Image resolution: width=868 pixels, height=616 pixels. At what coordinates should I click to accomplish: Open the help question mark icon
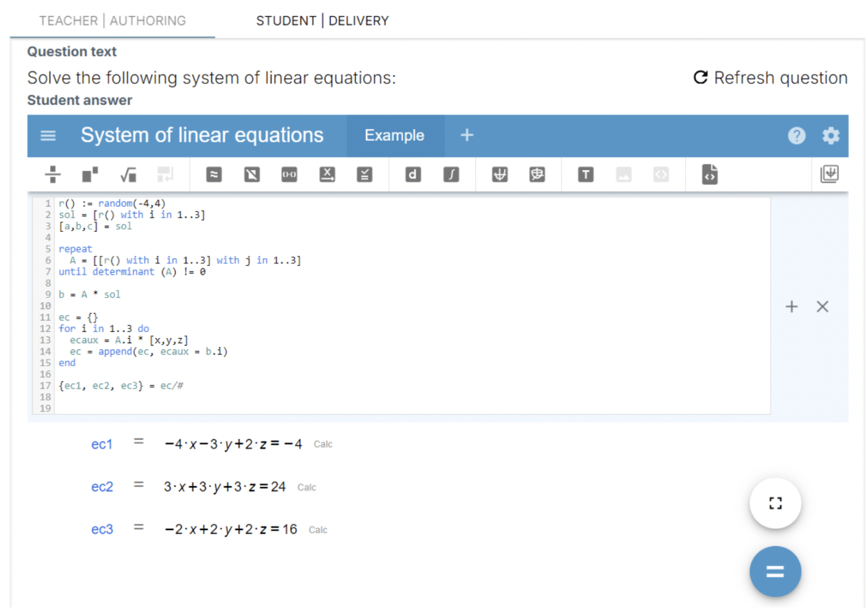[x=796, y=135]
